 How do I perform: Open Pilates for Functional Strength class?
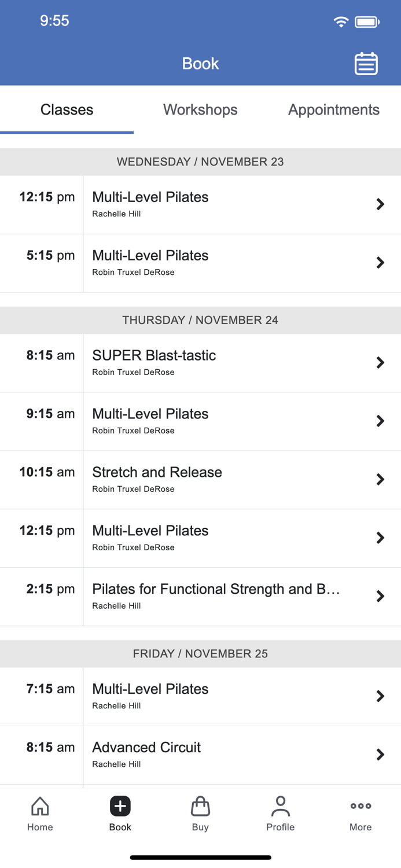coord(380,596)
